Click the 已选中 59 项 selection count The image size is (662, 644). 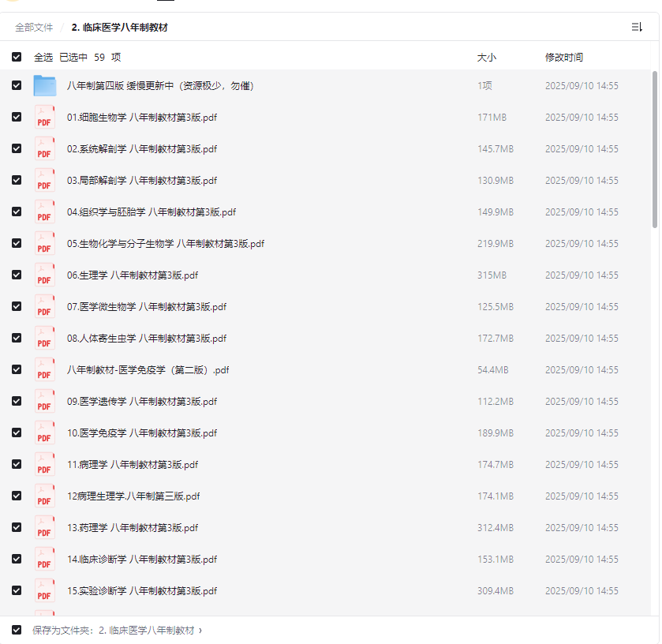click(90, 58)
